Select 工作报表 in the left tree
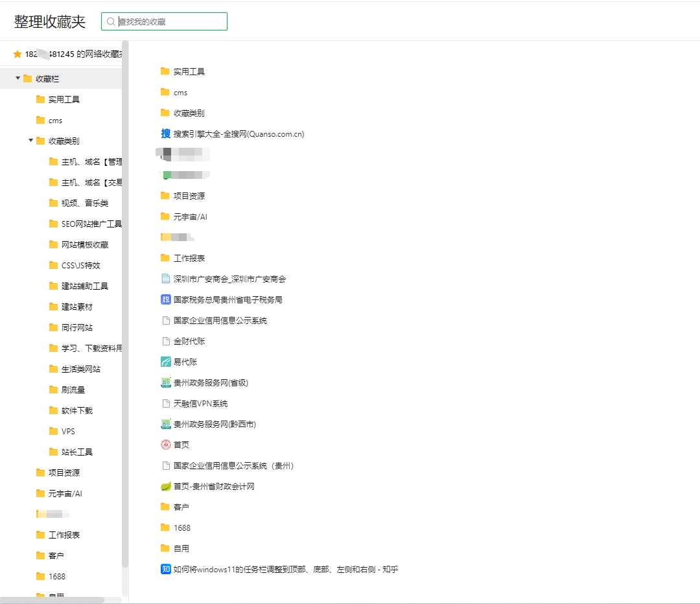 coord(64,535)
